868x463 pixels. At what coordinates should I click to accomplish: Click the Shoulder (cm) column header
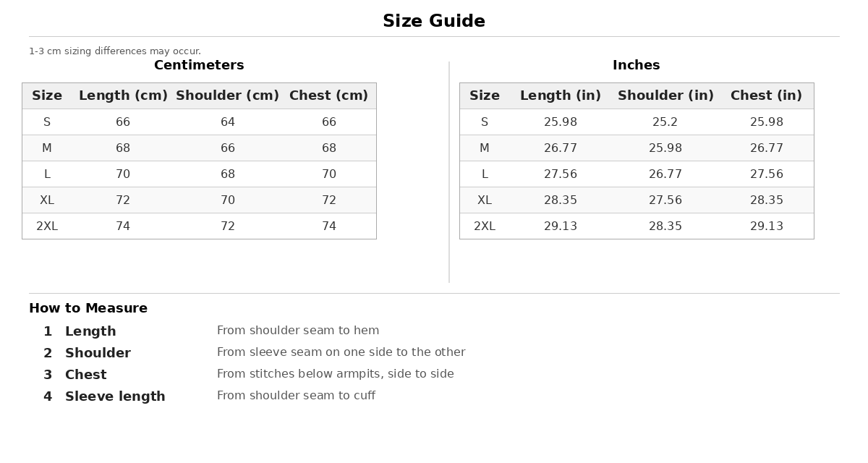coord(228,95)
